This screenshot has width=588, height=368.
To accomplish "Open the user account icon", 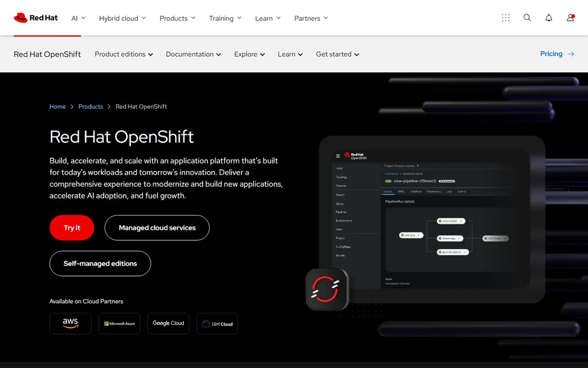I will [x=570, y=18].
